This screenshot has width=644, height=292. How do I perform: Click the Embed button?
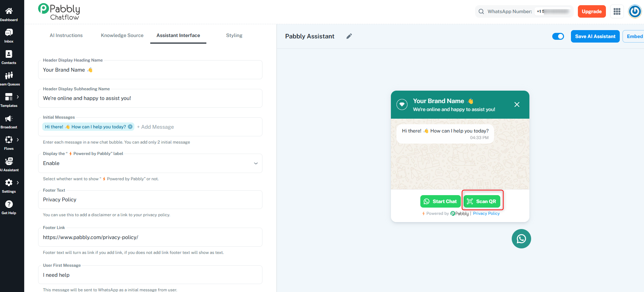(634, 36)
